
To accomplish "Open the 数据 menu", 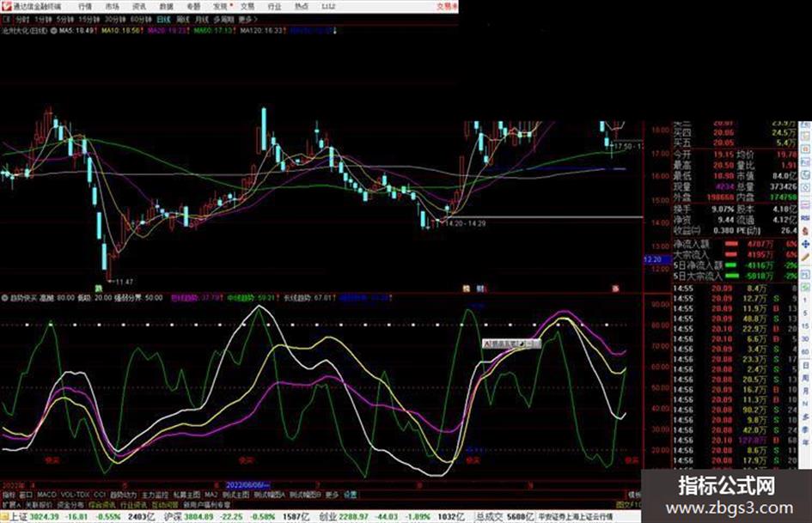I will point(166,6).
